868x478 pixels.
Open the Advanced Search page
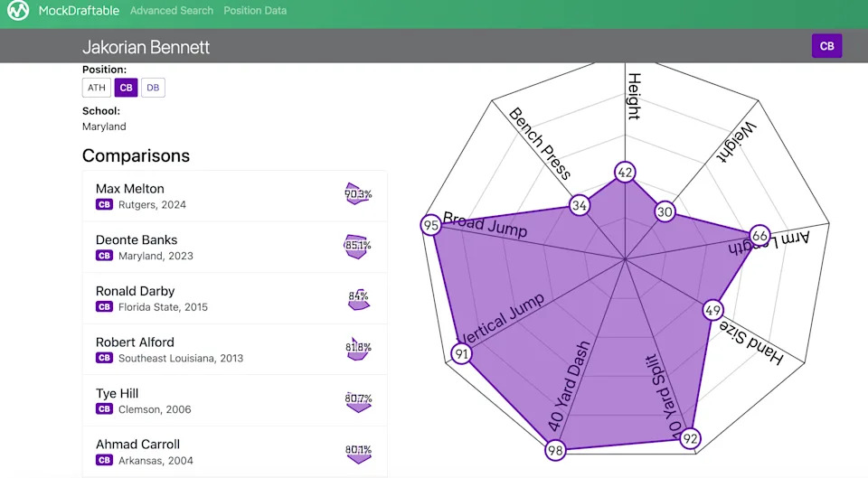[172, 11]
